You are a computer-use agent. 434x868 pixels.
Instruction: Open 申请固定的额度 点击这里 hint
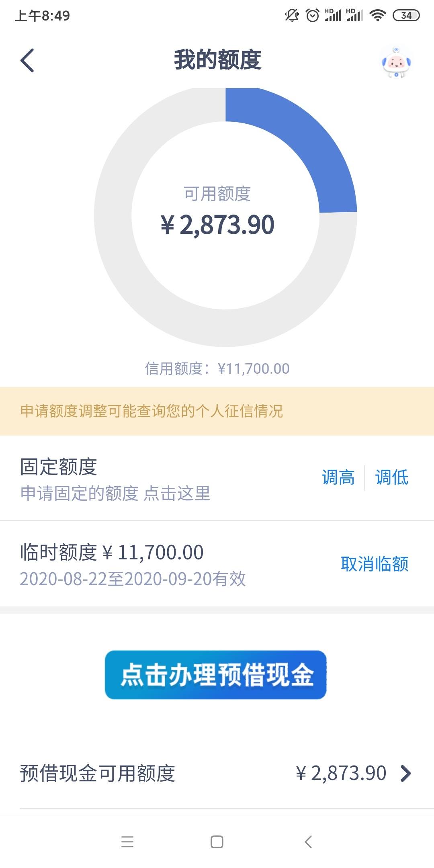tap(115, 493)
